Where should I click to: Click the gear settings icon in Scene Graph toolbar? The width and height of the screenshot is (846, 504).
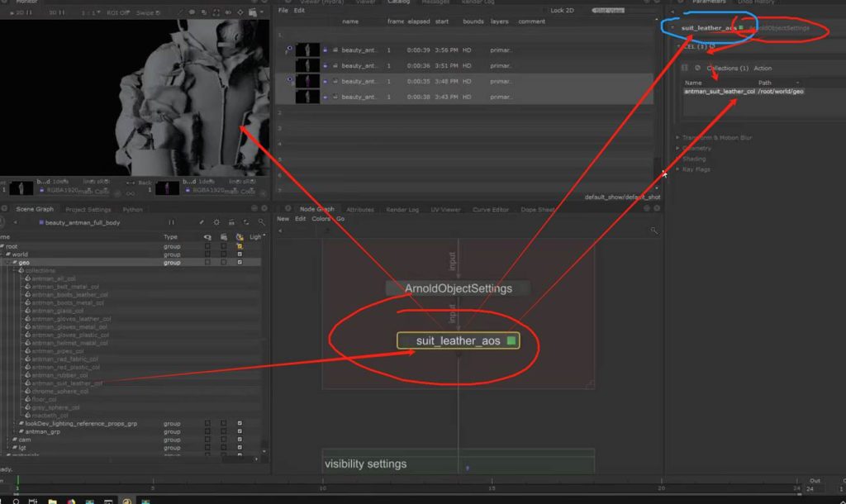coord(216,222)
